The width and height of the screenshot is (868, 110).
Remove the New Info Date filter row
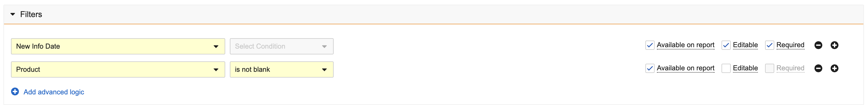click(x=818, y=45)
